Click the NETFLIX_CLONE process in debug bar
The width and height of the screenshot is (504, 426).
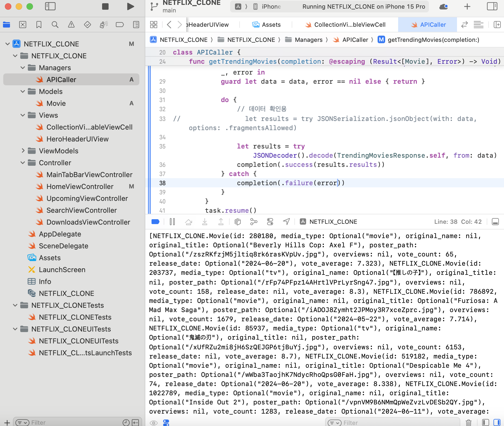[328, 222]
